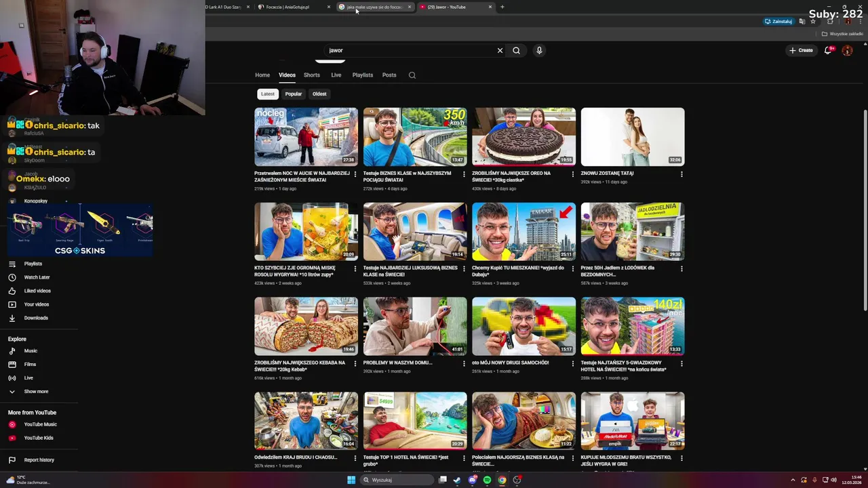Open the giant Oreo cake video thumbnail
This screenshot has width=868, height=488.
[524, 136]
